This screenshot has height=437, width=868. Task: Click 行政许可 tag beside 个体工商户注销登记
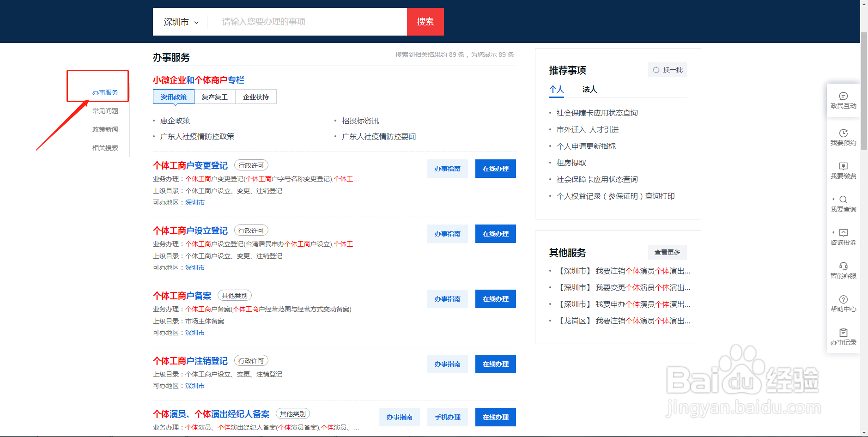251,361
